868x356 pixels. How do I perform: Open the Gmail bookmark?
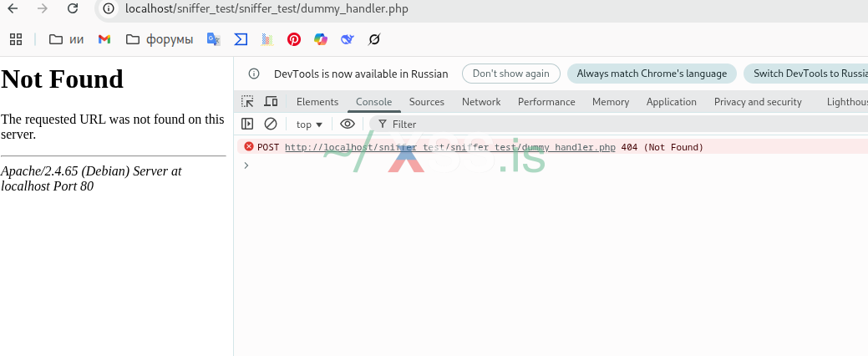tap(104, 39)
